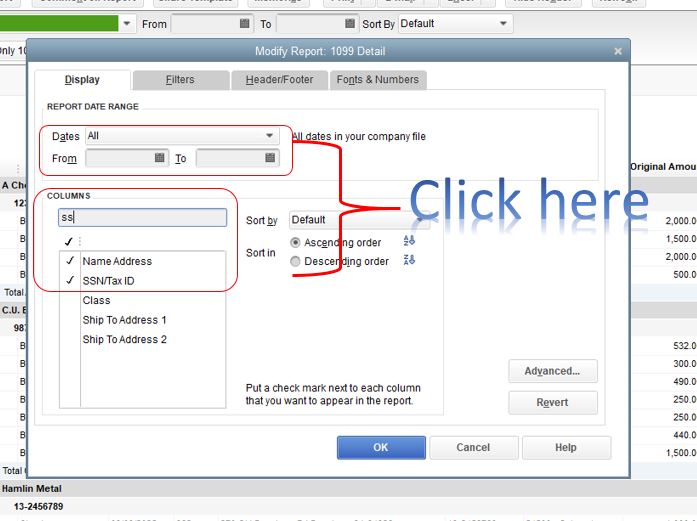Check the Ship To Address 2 column
697x521 pixels.
pos(70,339)
